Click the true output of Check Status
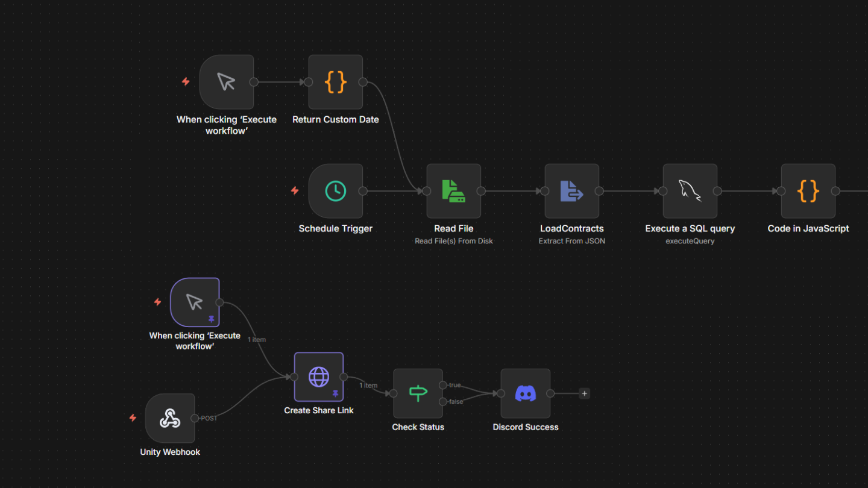The height and width of the screenshot is (488, 868). [x=443, y=385]
